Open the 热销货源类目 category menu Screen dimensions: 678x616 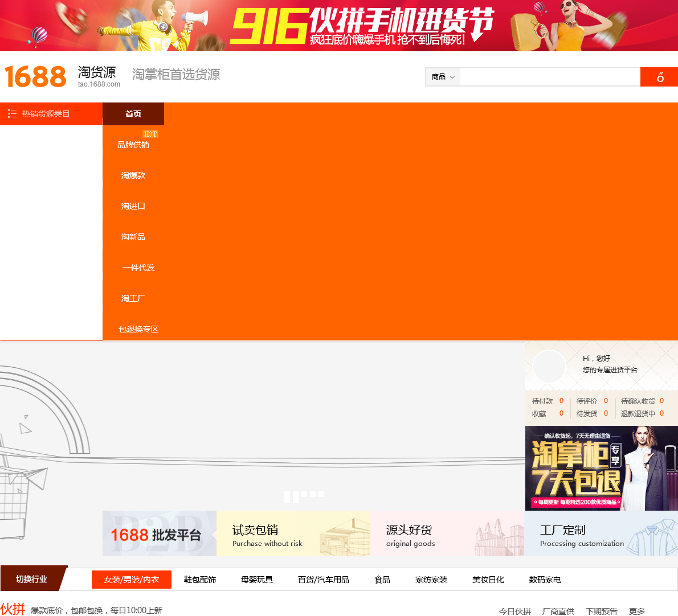51,114
